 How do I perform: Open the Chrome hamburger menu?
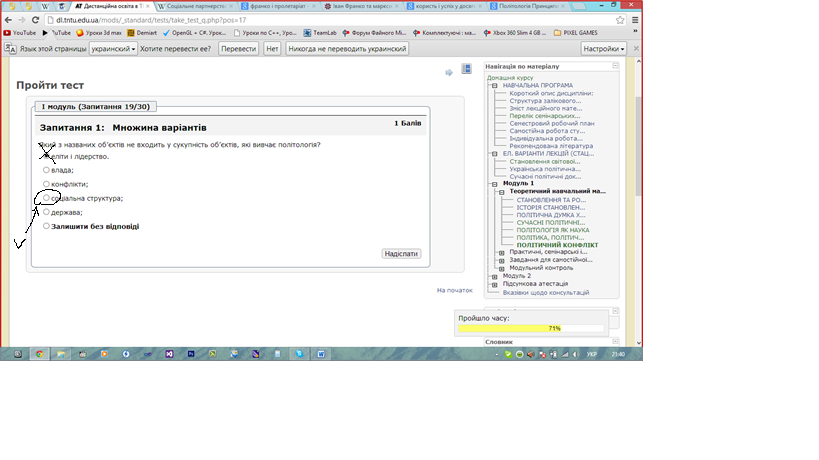coord(635,20)
